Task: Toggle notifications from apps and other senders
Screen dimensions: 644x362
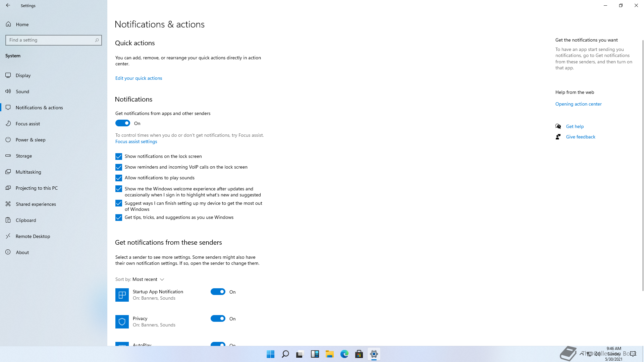Action: [x=123, y=123]
